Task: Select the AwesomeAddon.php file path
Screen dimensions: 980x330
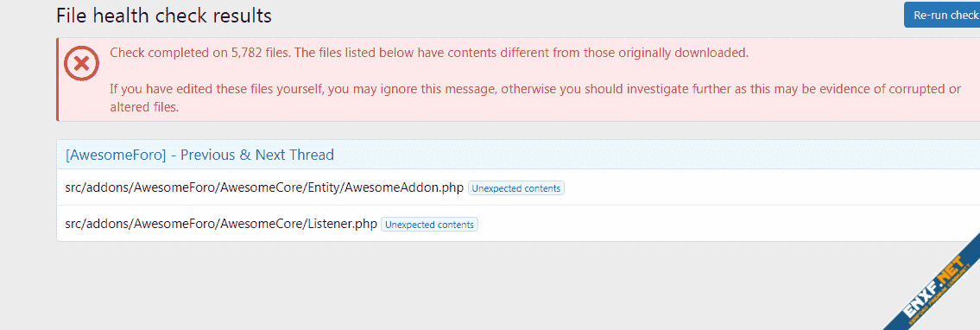Action: tap(264, 188)
